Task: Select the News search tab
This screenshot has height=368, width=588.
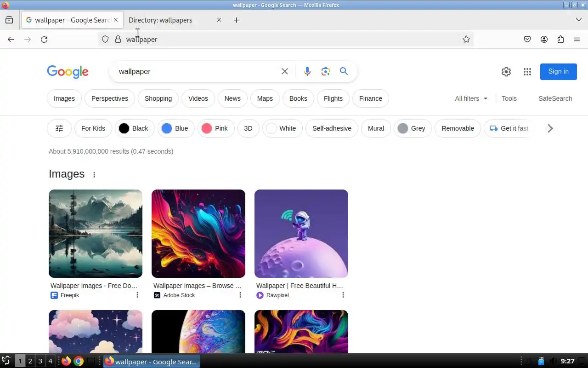Action: pos(232,98)
